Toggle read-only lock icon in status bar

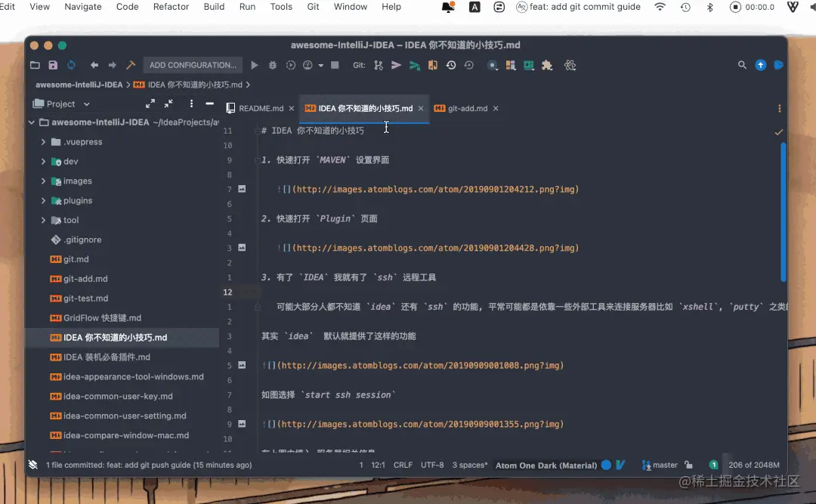tap(688, 465)
